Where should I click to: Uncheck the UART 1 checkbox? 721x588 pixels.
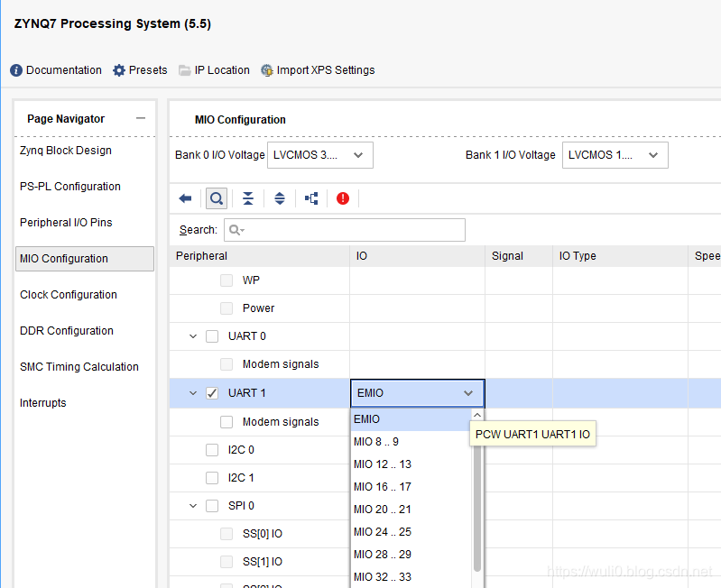[x=212, y=393]
